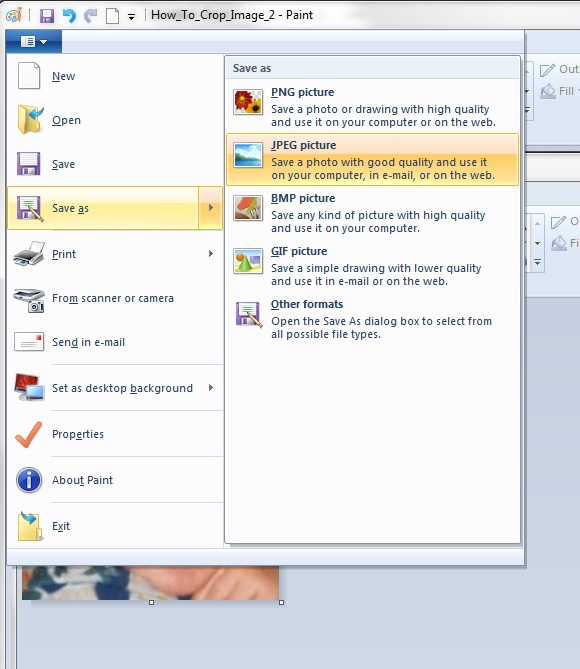Select From scanner or camera
Screen dimensions: 580x669
click(115, 299)
